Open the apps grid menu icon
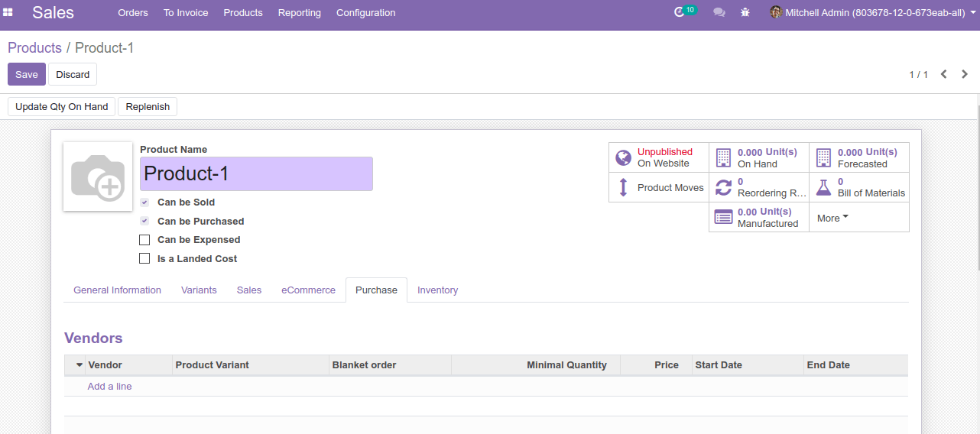The image size is (980, 434). click(x=8, y=12)
